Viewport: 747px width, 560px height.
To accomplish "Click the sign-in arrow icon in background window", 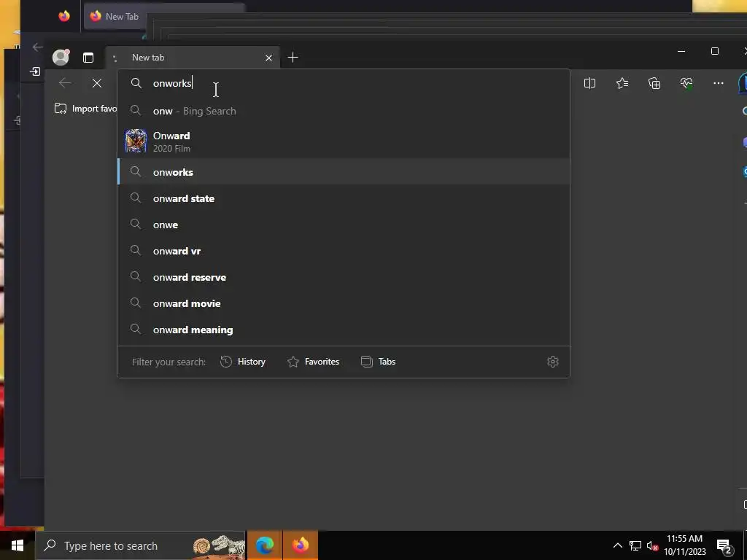I will (35, 71).
